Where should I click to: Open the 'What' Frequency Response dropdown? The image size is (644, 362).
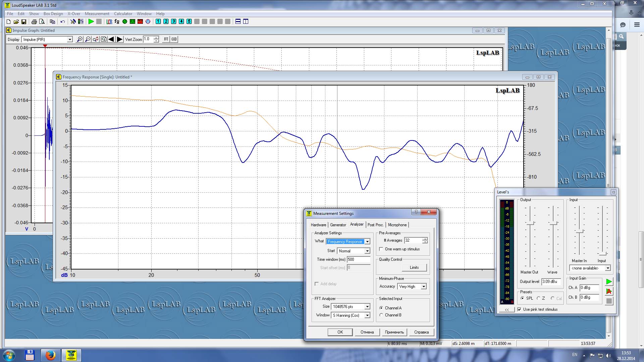coord(367,242)
